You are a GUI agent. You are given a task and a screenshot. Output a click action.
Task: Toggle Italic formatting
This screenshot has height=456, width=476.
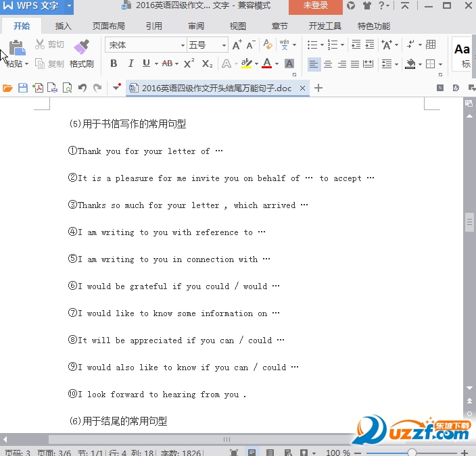tap(130, 64)
